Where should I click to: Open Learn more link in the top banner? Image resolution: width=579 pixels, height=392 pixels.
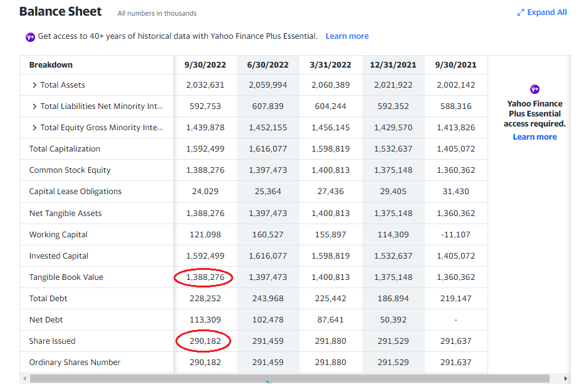click(347, 36)
